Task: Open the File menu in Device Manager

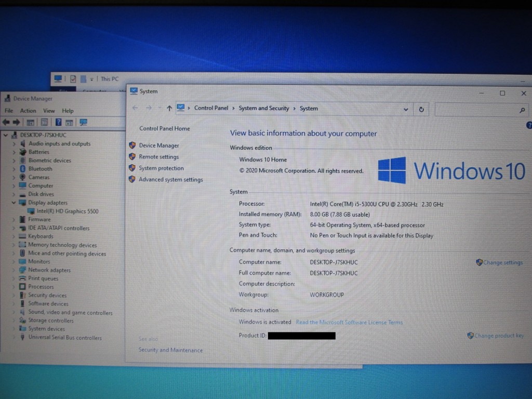Action: point(9,111)
